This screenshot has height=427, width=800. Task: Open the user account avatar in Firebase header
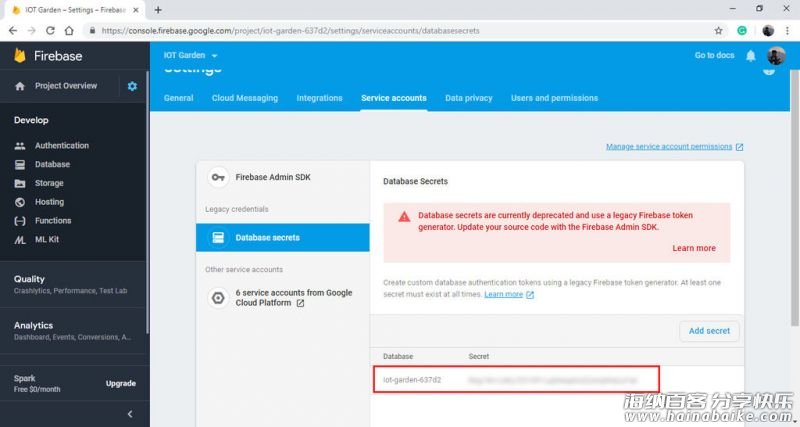click(x=776, y=56)
